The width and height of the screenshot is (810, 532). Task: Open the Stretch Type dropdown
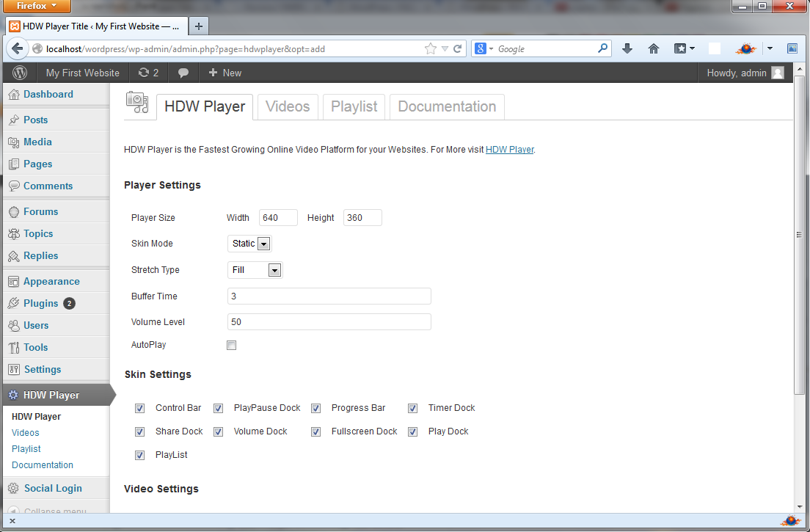(255, 270)
